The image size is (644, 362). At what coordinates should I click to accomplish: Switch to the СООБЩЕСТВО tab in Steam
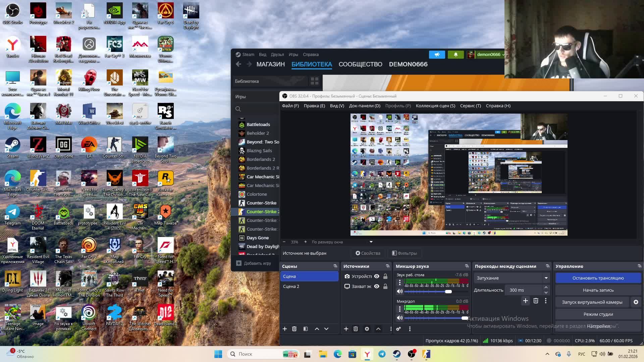[360, 64]
